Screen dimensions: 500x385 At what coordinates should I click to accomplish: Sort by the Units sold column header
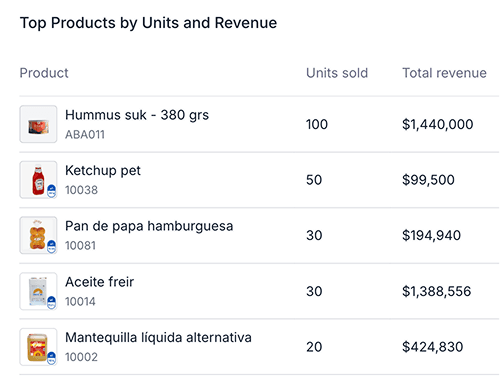[337, 73]
